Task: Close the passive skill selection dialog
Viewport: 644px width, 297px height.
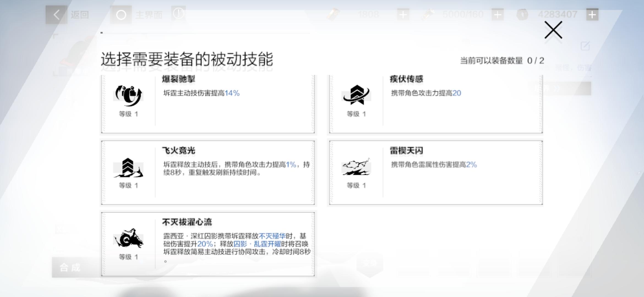Action: click(x=553, y=30)
